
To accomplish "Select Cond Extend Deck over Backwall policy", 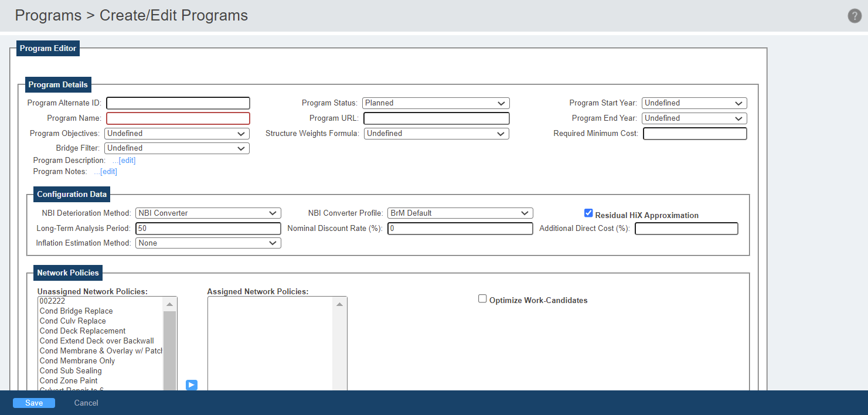I will pyautogui.click(x=100, y=341).
